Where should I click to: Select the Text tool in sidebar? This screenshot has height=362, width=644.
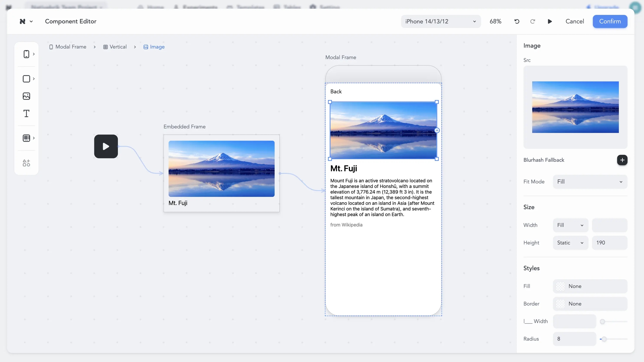pos(26,114)
